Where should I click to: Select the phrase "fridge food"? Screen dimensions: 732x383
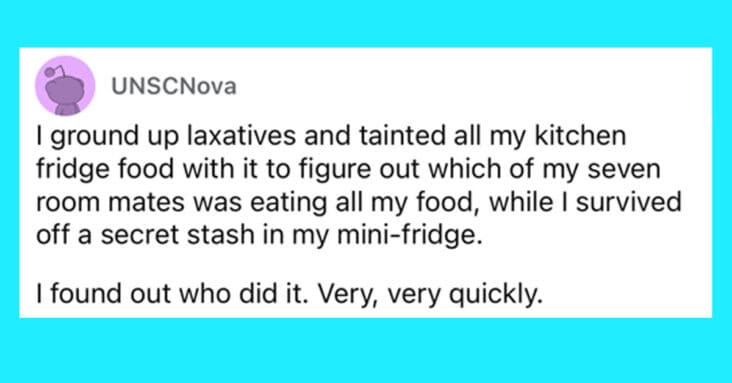(x=105, y=170)
